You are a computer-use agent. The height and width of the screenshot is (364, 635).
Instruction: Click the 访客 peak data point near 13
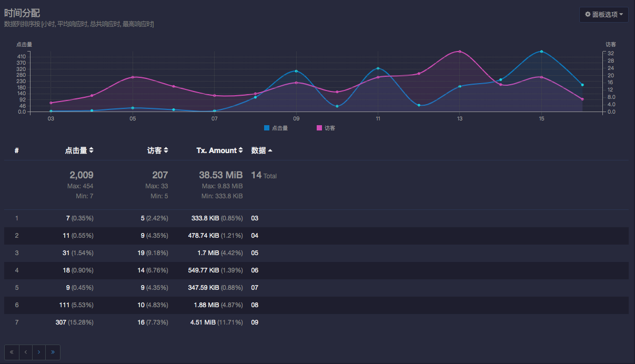(459, 52)
